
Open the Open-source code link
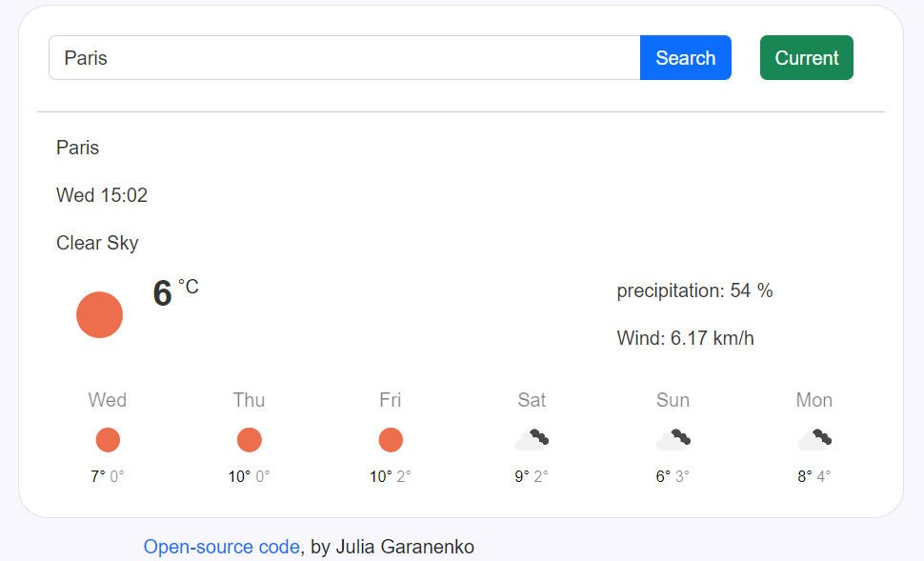221,546
